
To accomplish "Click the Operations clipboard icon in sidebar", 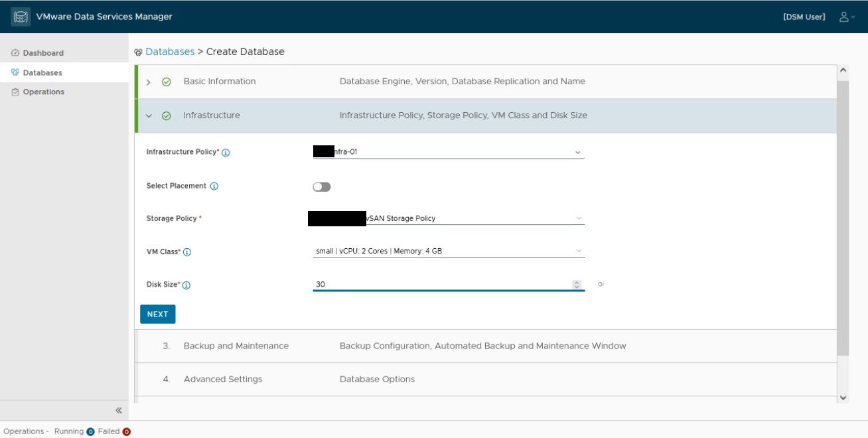I will pos(15,92).
